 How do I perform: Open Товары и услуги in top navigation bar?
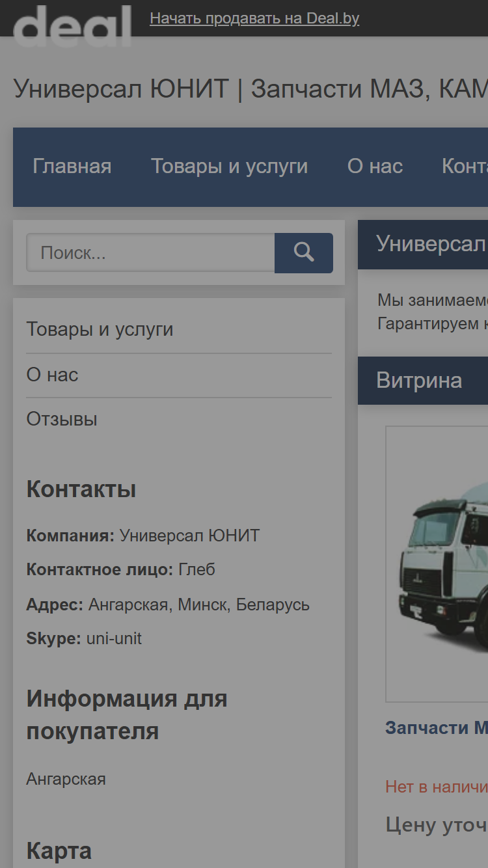pos(230,167)
